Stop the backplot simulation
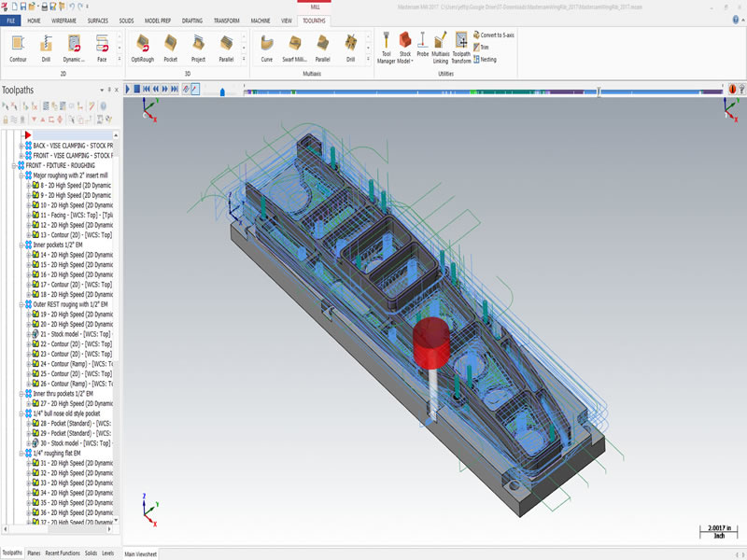 click(136, 89)
